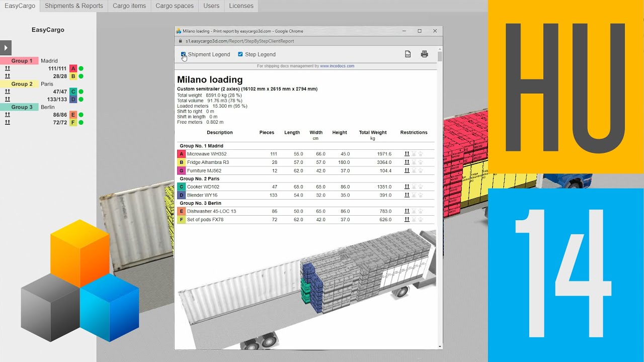Image resolution: width=644 pixels, height=362 pixels.
Task: Click '133/133' count in sidebar
Action: [x=57, y=100]
